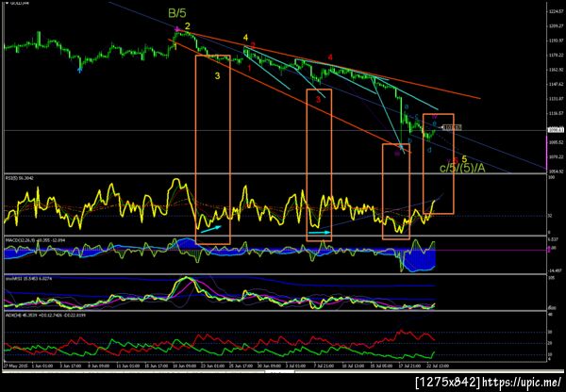Click the 1209.27 price scale value
This screenshot has width=566, height=392.
click(557, 26)
